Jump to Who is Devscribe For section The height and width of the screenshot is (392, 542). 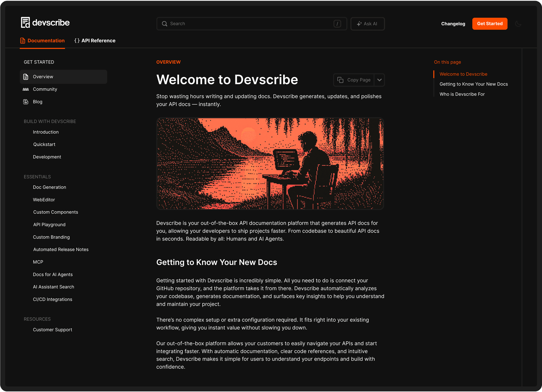click(x=462, y=94)
